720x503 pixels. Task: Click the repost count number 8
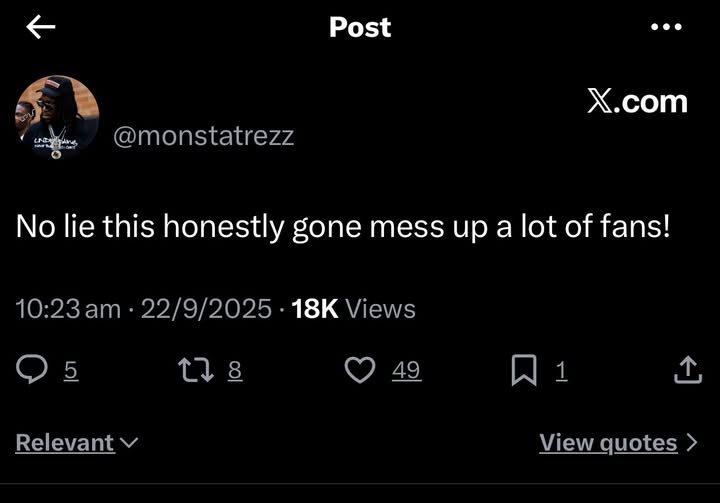click(235, 371)
